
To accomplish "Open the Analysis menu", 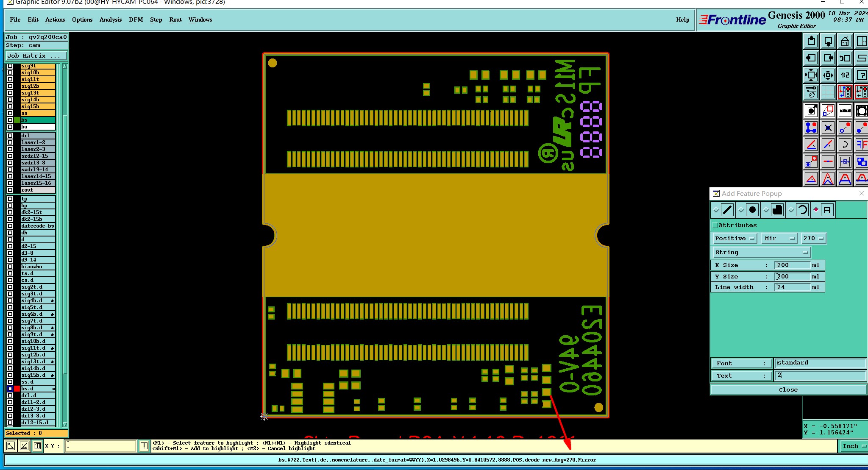I will pyautogui.click(x=110, y=19).
